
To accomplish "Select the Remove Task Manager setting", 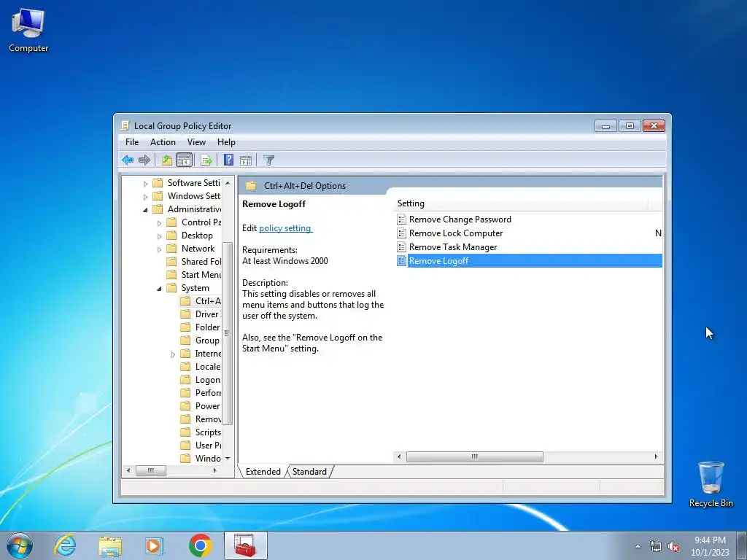I will coord(453,247).
